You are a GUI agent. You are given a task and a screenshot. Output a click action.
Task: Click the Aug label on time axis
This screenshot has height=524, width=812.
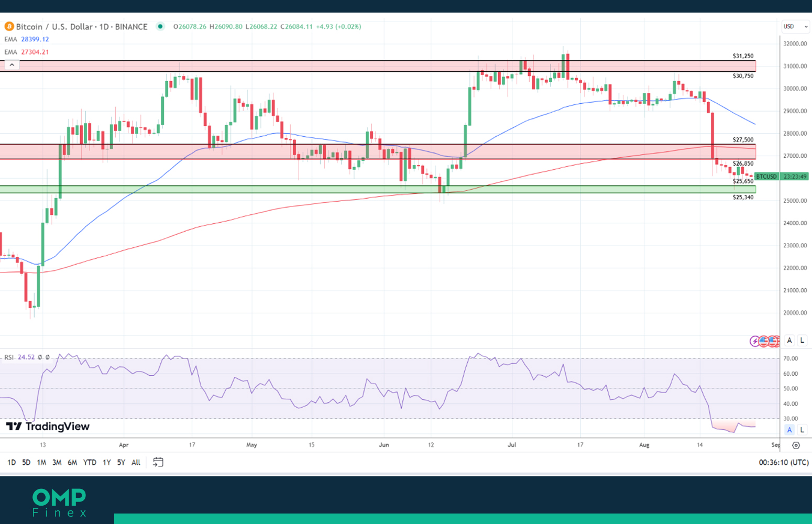(x=644, y=445)
